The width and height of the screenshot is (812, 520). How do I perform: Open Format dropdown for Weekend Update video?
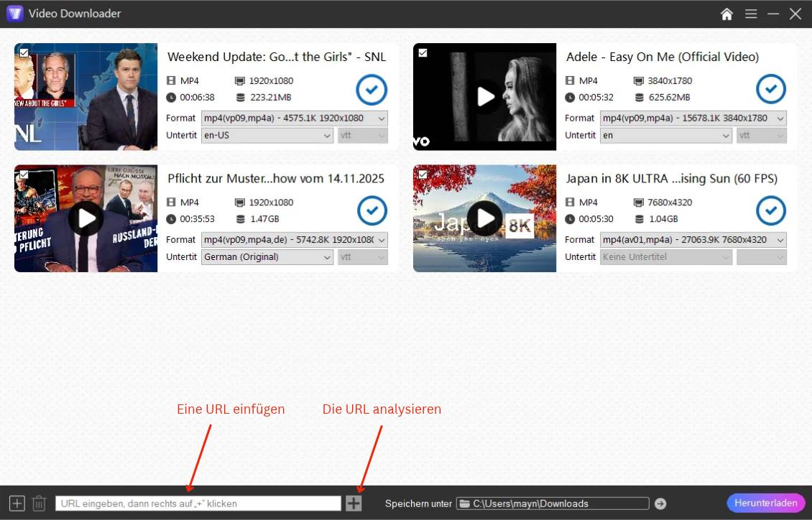pyautogui.click(x=294, y=119)
